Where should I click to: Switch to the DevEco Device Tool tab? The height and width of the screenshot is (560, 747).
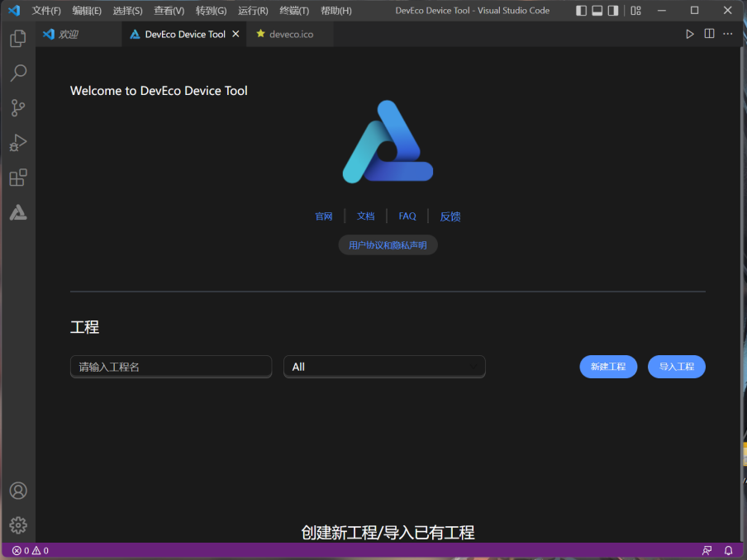pos(184,35)
